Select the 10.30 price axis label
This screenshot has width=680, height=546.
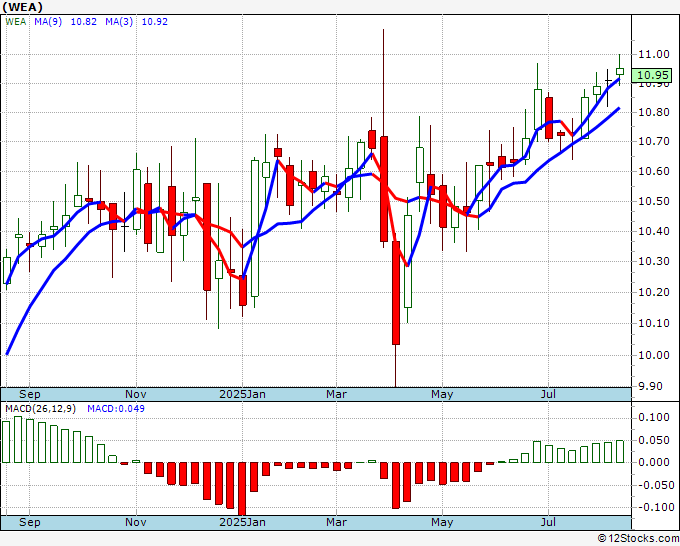654,261
